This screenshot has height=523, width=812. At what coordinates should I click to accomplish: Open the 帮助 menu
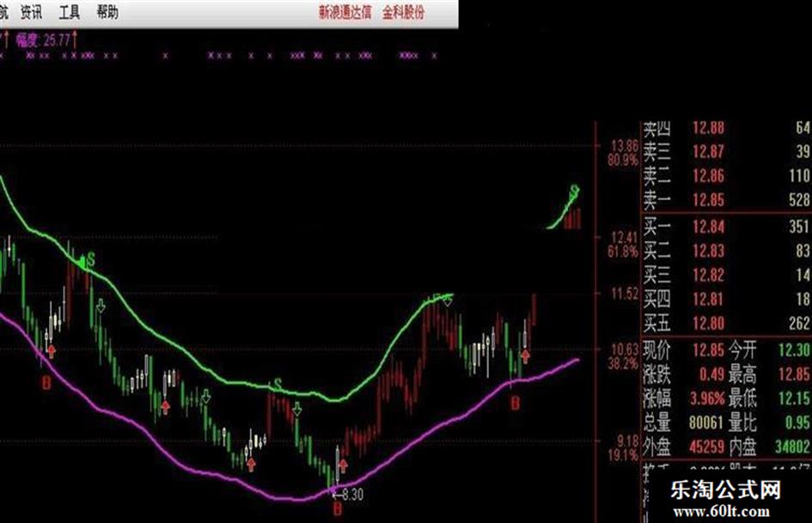tap(107, 12)
